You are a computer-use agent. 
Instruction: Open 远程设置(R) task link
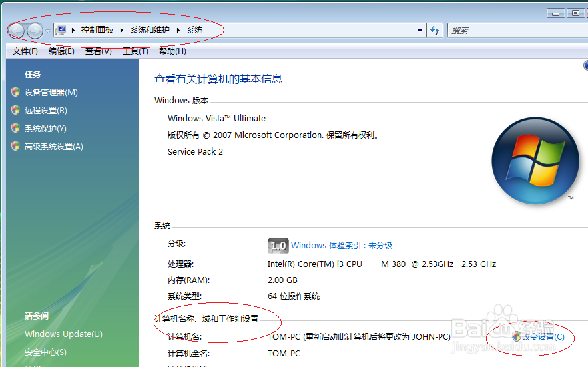pos(46,111)
